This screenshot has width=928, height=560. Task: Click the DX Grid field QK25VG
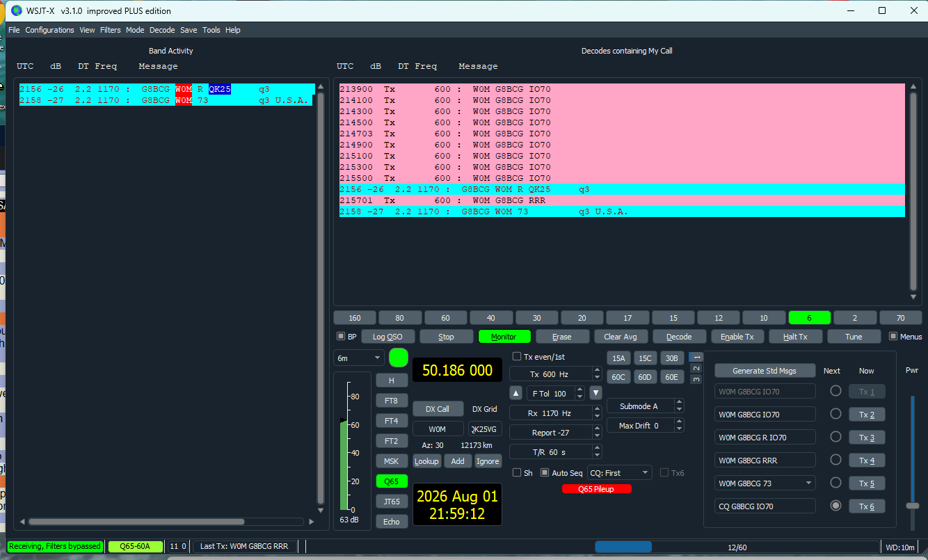click(485, 429)
